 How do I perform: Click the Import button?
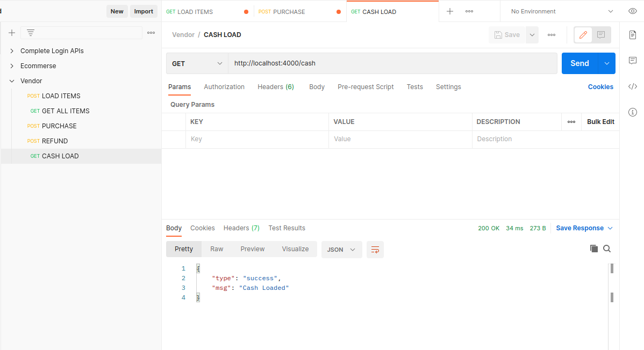click(x=144, y=11)
